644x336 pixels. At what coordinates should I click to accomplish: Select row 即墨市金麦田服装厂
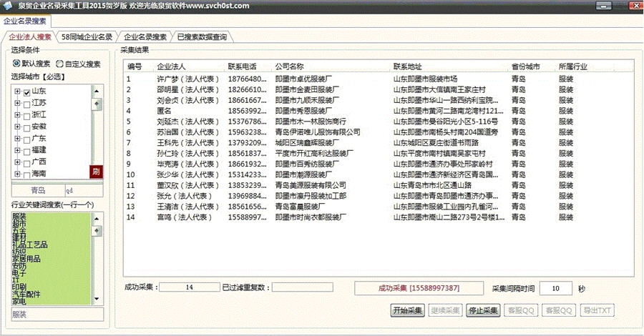(378, 89)
